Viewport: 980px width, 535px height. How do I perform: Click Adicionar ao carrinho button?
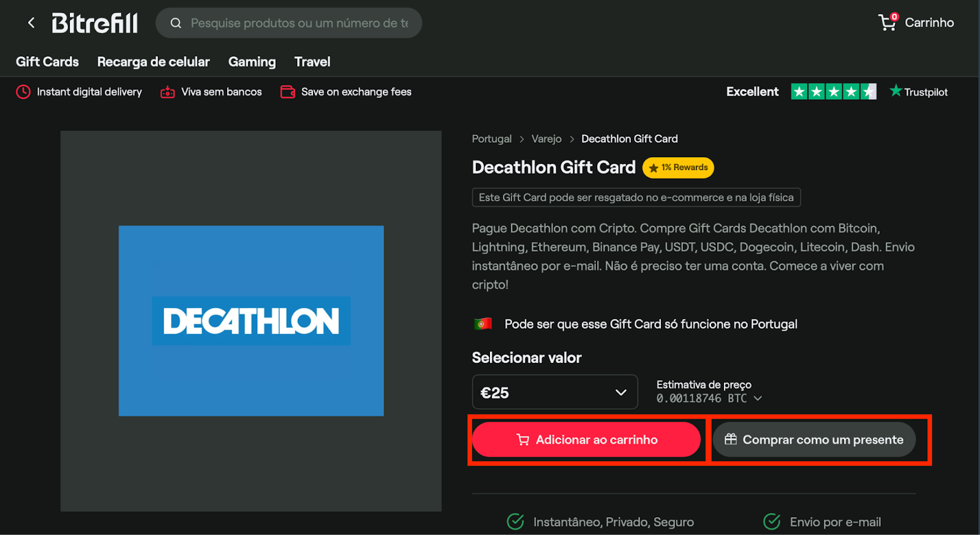(586, 440)
